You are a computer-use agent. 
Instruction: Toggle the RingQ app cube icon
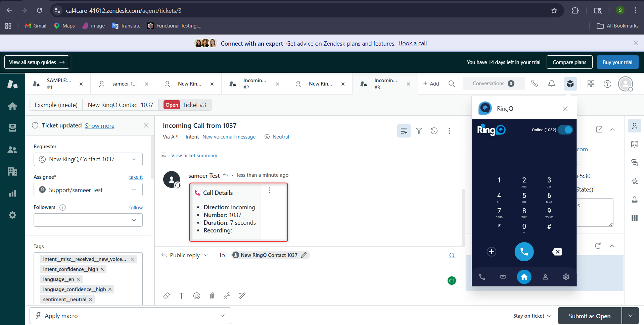[570, 84]
